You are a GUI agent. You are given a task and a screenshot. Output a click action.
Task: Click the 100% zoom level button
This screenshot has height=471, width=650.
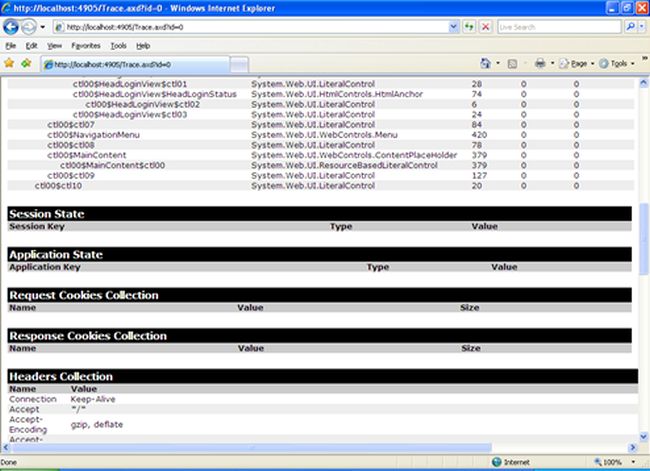coord(608,462)
